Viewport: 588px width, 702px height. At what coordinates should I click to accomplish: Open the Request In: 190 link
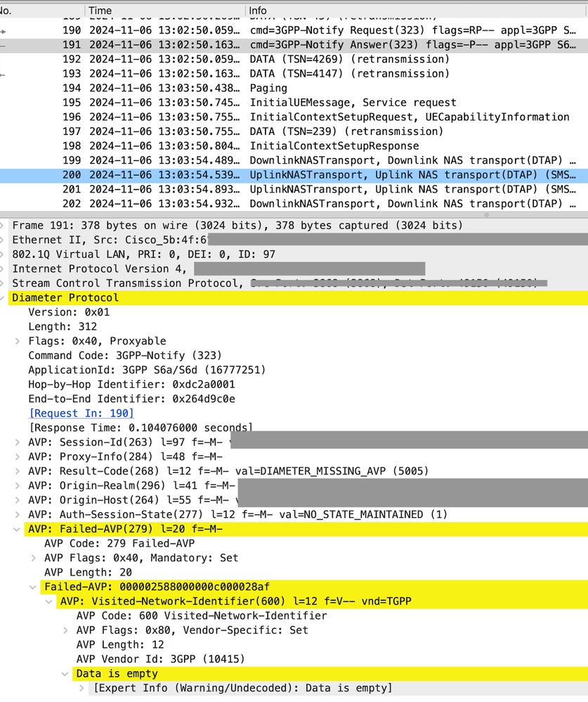(81, 413)
